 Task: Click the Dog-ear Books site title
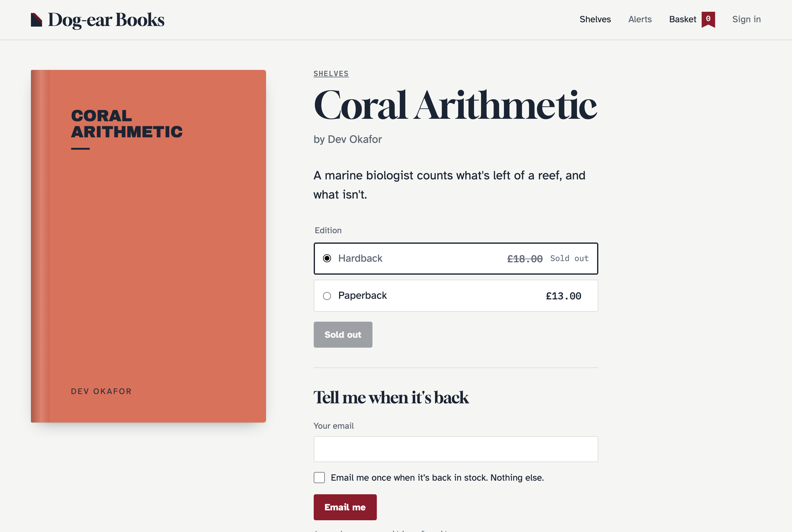click(x=106, y=20)
